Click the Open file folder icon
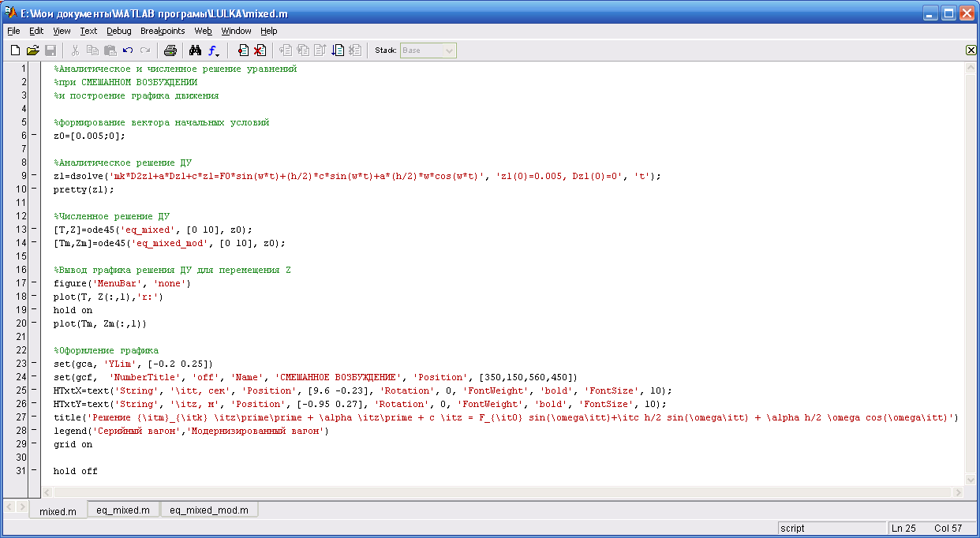Image resolution: width=980 pixels, height=538 pixels. pos(32,50)
